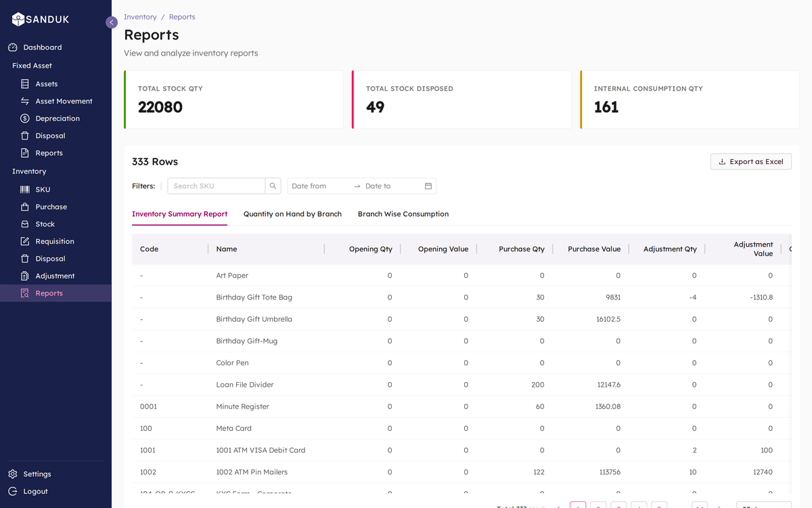Click the purchase value 1360.08
The image size is (812, 508).
tap(608, 406)
